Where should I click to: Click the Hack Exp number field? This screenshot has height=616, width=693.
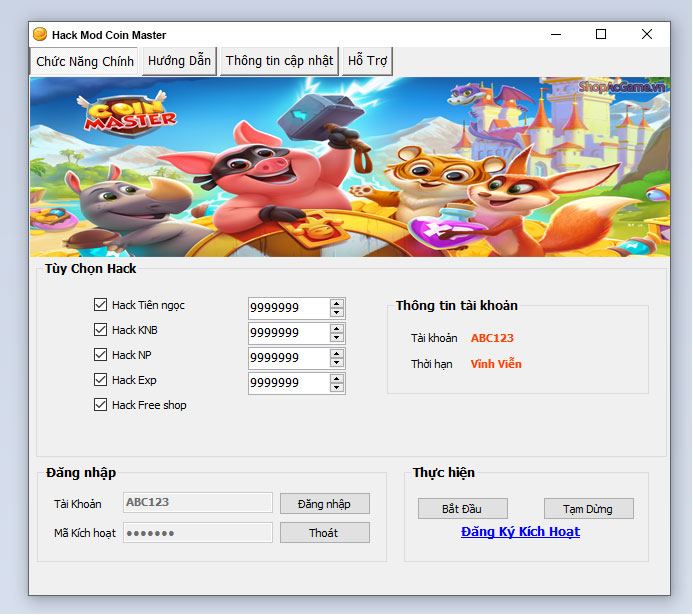[x=289, y=383]
